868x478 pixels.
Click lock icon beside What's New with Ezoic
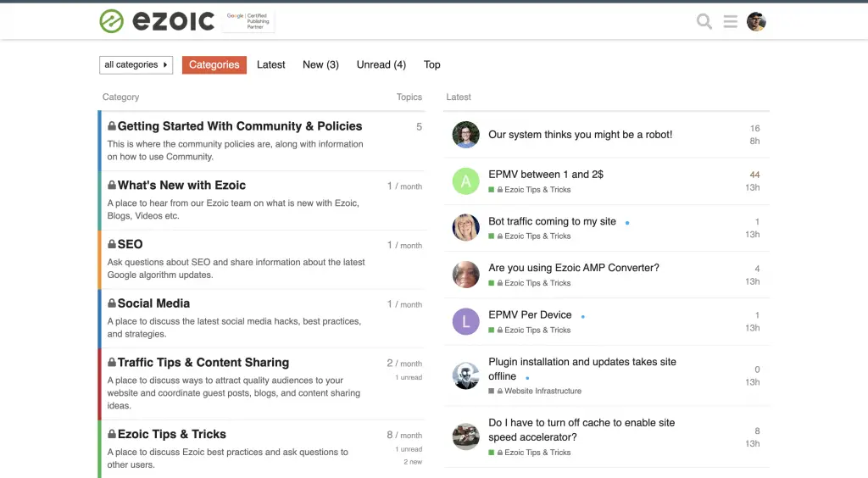(x=112, y=185)
